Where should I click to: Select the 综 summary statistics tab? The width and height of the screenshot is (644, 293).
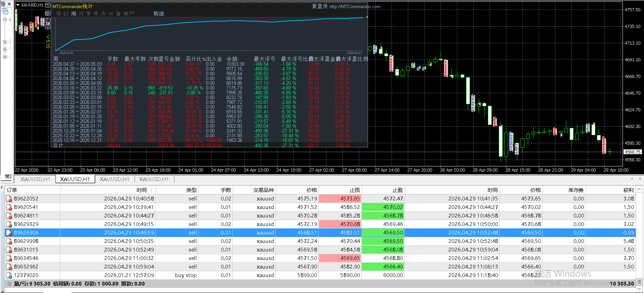(x=59, y=14)
